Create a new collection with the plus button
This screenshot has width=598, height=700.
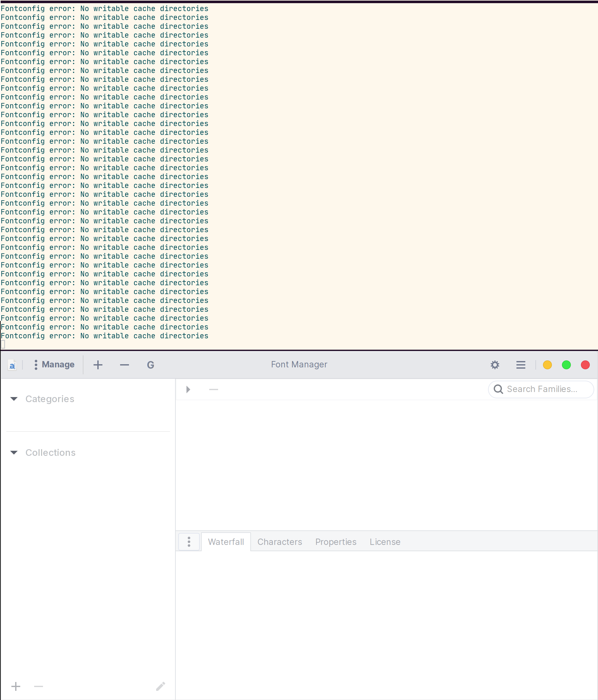[15, 686]
